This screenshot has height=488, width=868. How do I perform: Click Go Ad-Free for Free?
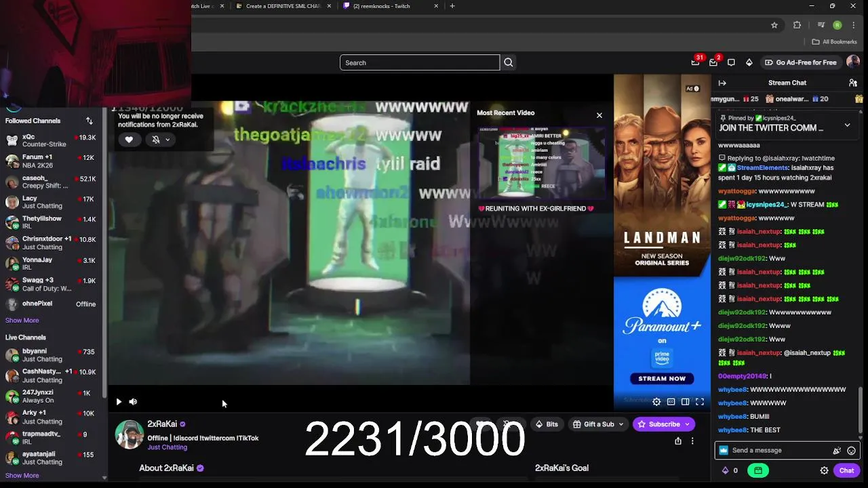pyautogui.click(x=801, y=62)
